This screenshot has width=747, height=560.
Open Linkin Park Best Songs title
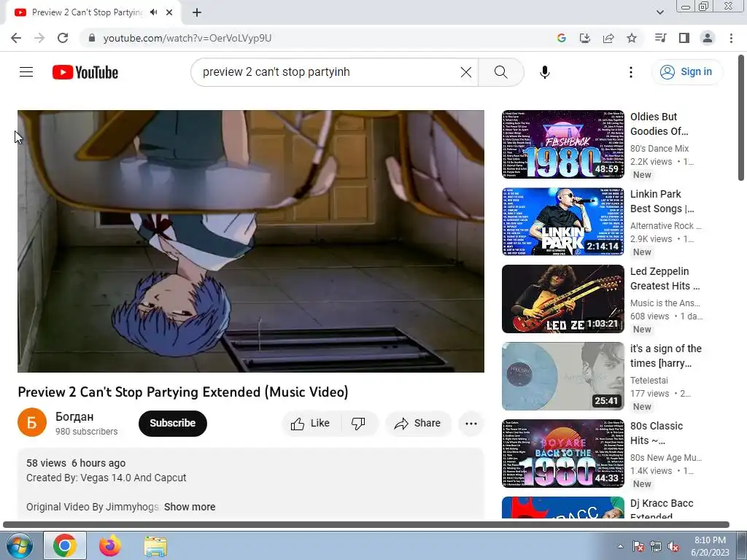[x=662, y=201]
